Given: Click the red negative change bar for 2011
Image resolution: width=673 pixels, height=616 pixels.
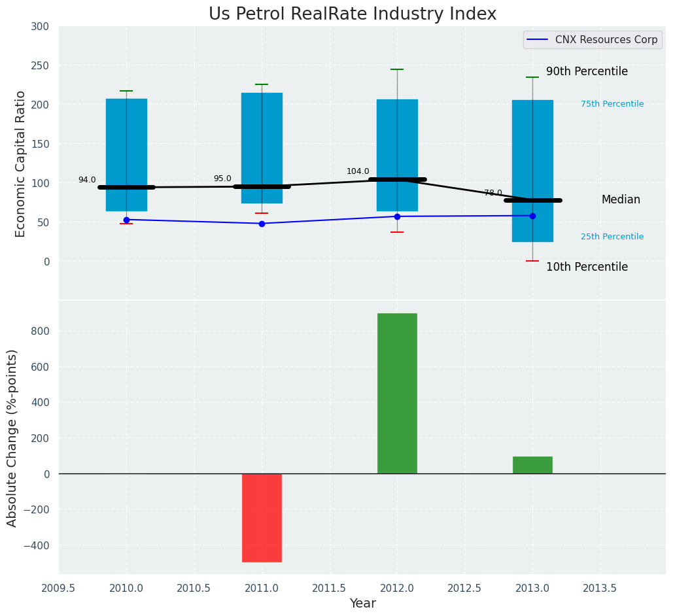Looking at the screenshot, I should click(262, 517).
